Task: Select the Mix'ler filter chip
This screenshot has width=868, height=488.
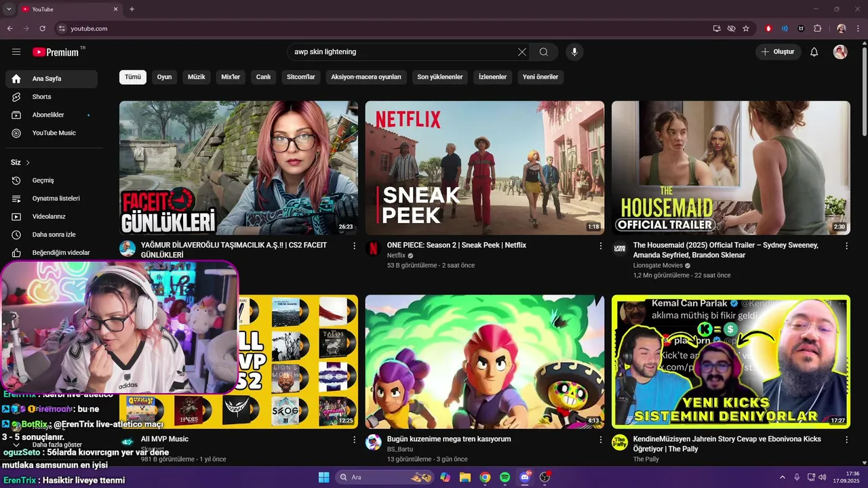Action: point(231,77)
